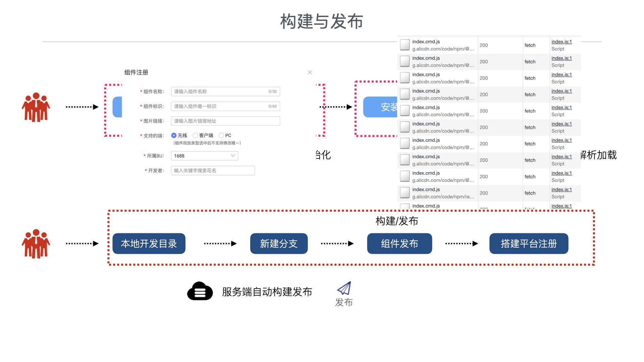The width and height of the screenshot is (644, 362).
Task: Click the 0/60 character counter
Action: coord(272,106)
